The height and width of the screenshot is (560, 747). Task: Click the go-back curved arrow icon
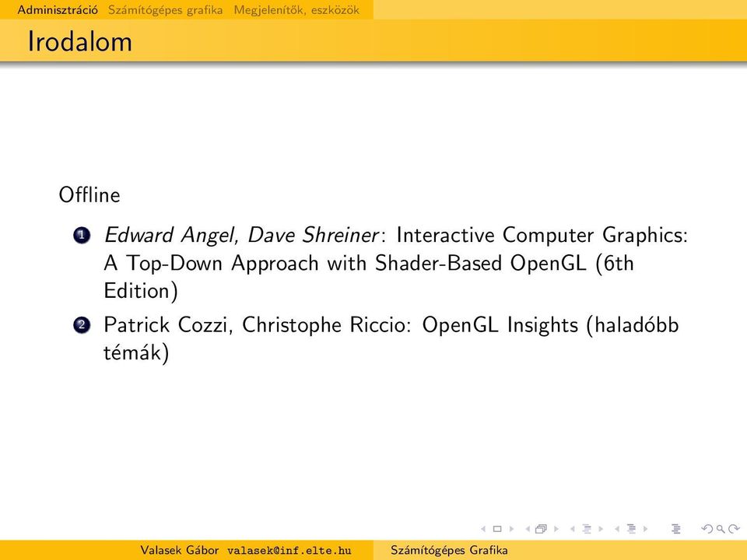point(707,529)
